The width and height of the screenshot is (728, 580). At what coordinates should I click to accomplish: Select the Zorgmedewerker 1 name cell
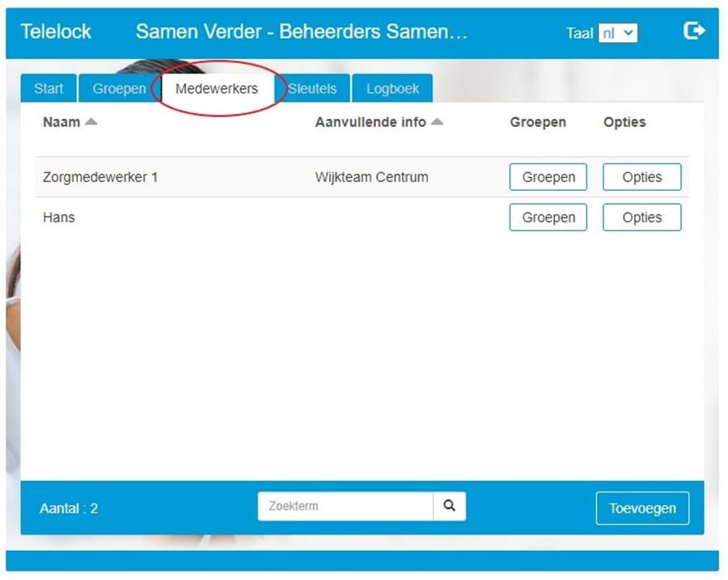pyautogui.click(x=100, y=177)
